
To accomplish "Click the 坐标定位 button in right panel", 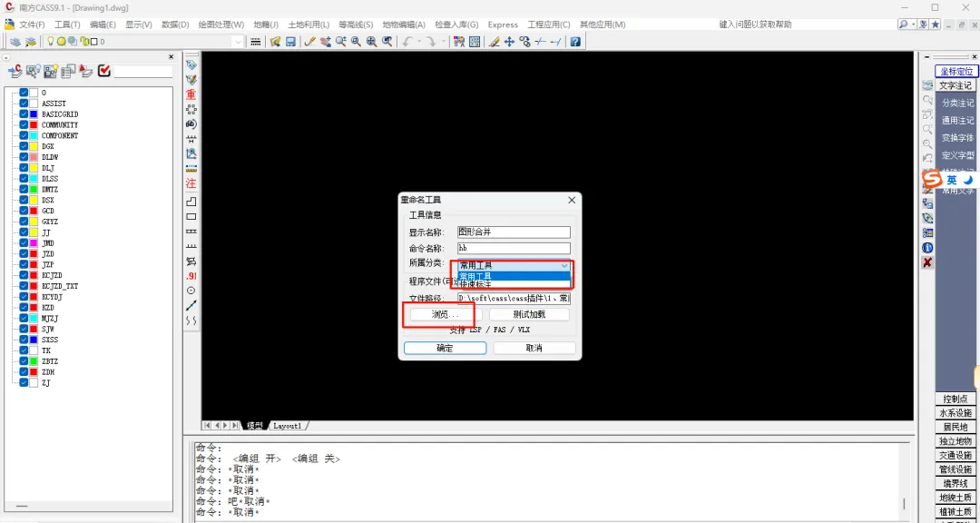I will pyautogui.click(x=957, y=72).
